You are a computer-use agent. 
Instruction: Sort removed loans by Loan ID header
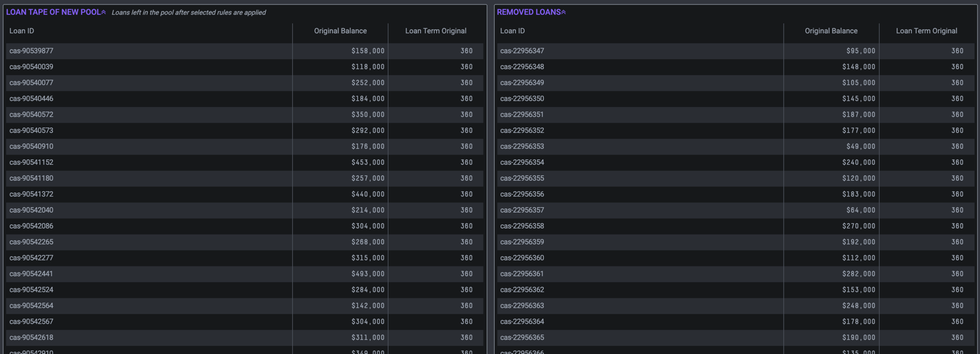pos(513,31)
